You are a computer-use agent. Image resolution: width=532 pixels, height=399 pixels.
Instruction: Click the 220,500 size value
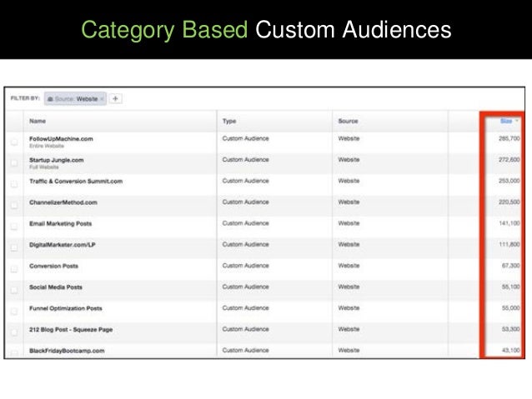[509, 202]
